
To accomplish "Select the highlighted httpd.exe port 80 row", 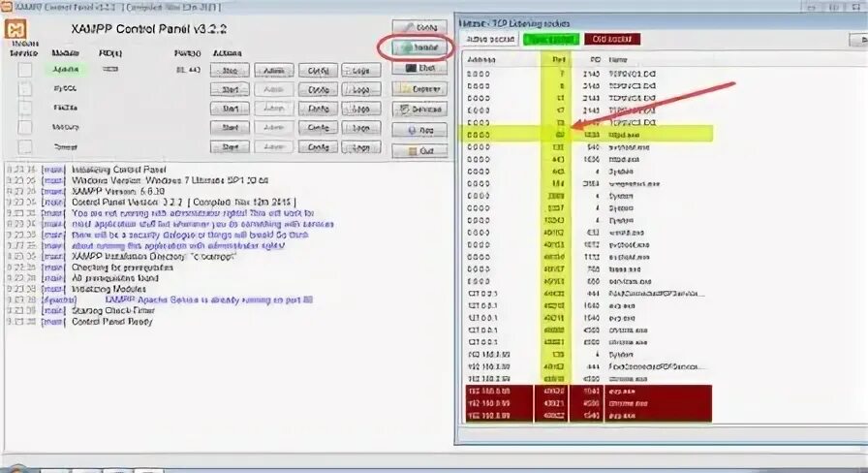I will [x=588, y=135].
